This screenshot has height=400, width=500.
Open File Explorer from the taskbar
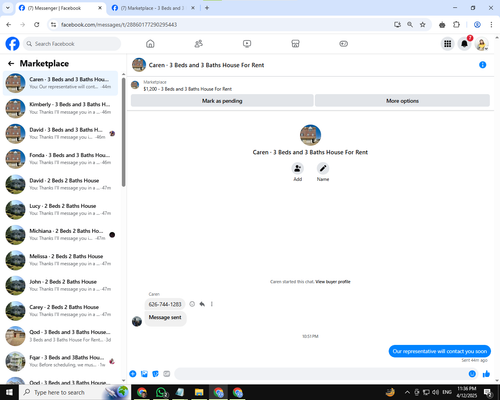(x=199, y=392)
